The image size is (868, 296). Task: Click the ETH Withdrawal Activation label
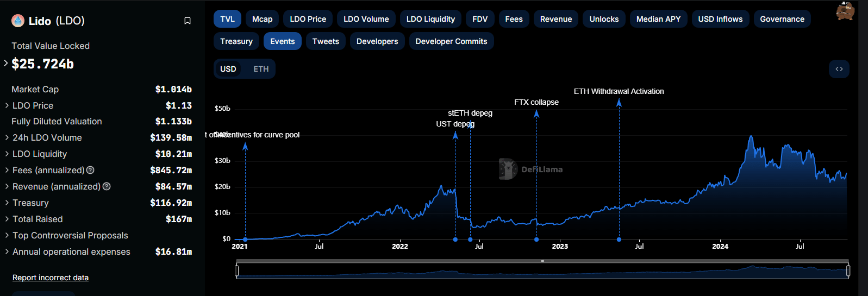(619, 91)
